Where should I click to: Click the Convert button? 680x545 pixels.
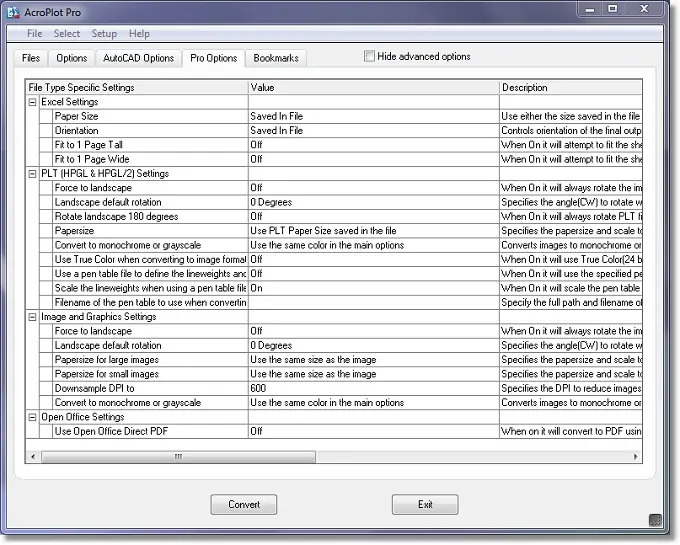click(244, 504)
